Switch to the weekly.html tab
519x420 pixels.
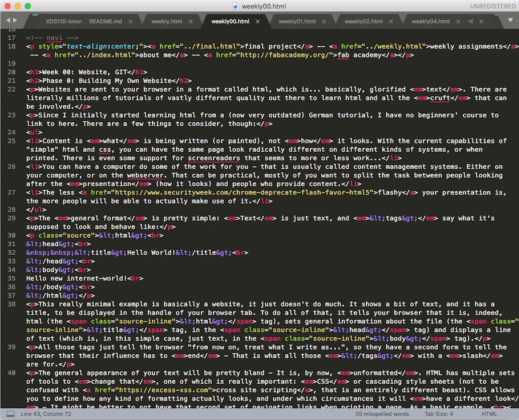point(167,21)
